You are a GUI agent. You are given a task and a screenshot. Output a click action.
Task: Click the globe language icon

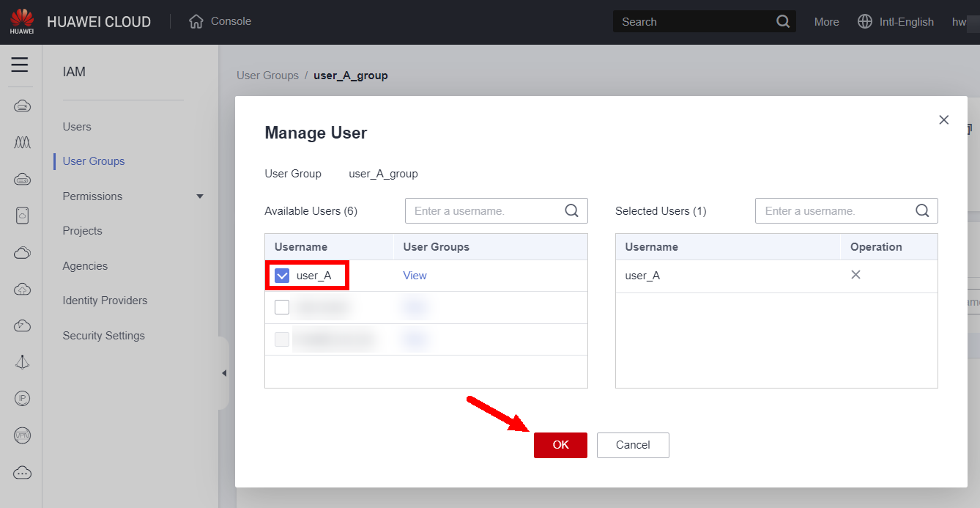click(865, 21)
